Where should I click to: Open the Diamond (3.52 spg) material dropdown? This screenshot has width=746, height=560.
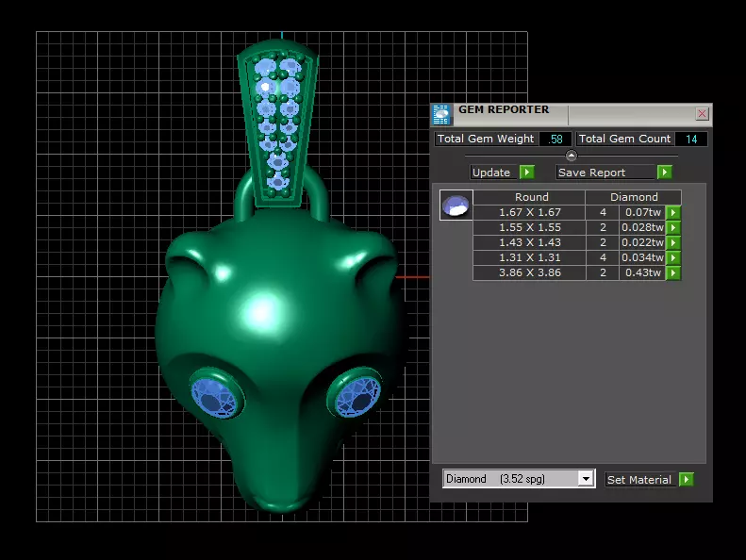(587, 478)
